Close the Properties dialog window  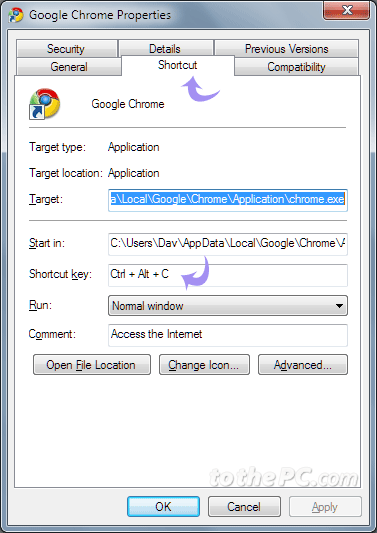[x=347, y=11]
